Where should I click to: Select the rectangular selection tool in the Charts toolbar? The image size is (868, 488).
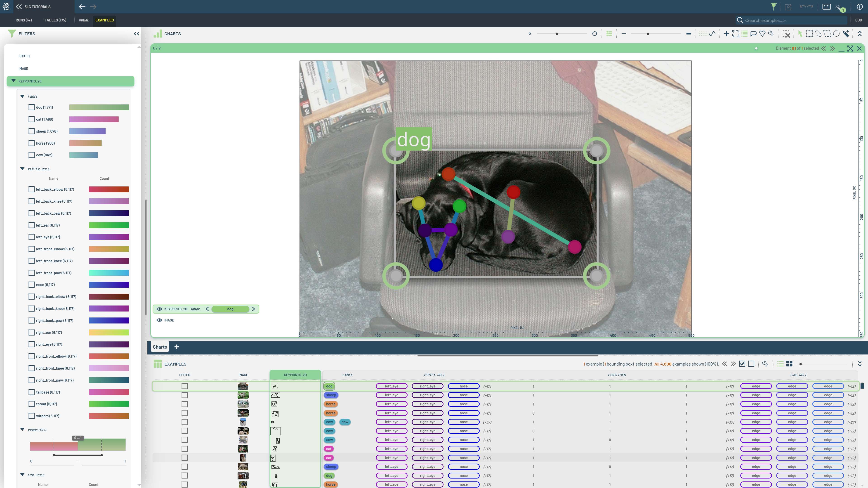[809, 34]
